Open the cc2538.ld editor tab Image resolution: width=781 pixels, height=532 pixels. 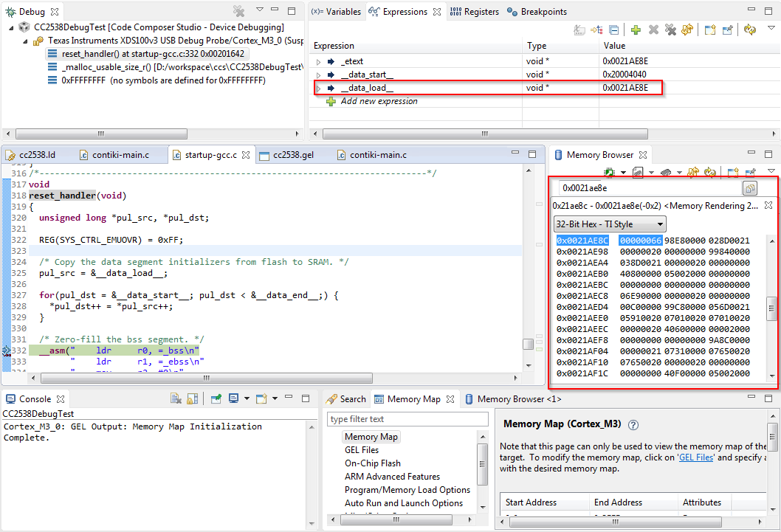click(x=30, y=155)
